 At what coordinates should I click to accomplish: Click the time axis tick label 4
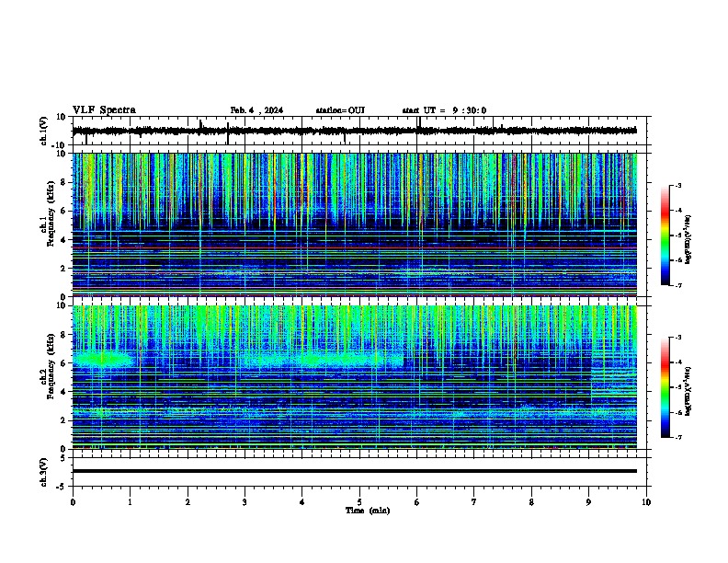coord(302,502)
